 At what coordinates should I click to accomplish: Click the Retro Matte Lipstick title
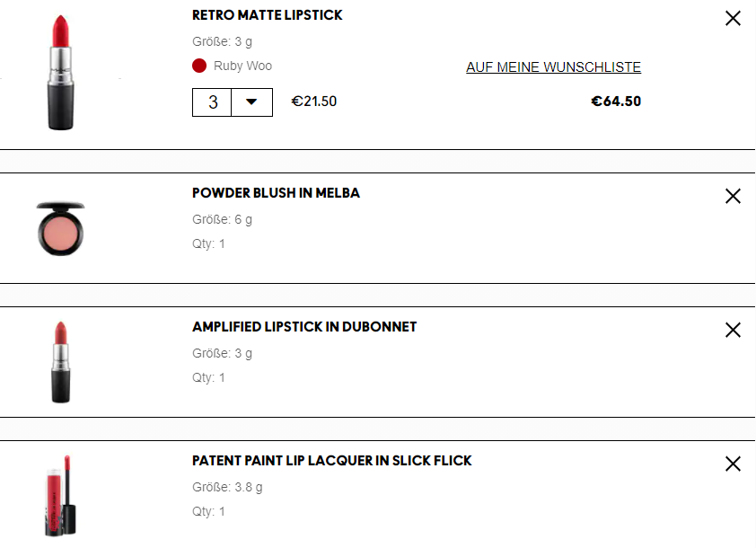[267, 15]
